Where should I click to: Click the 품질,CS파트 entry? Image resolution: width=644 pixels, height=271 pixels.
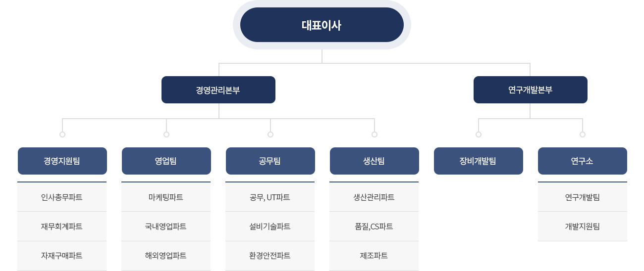click(x=374, y=226)
